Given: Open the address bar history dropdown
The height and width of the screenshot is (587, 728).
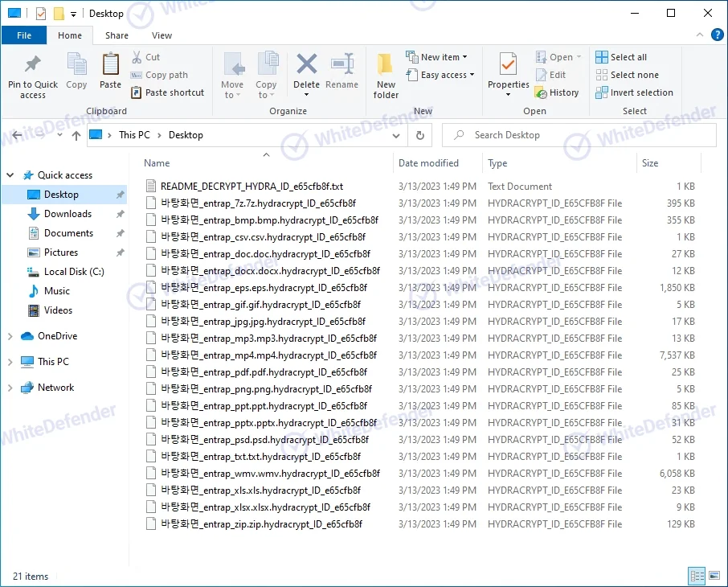Looking at the screenshot, I should coord(398,136).
